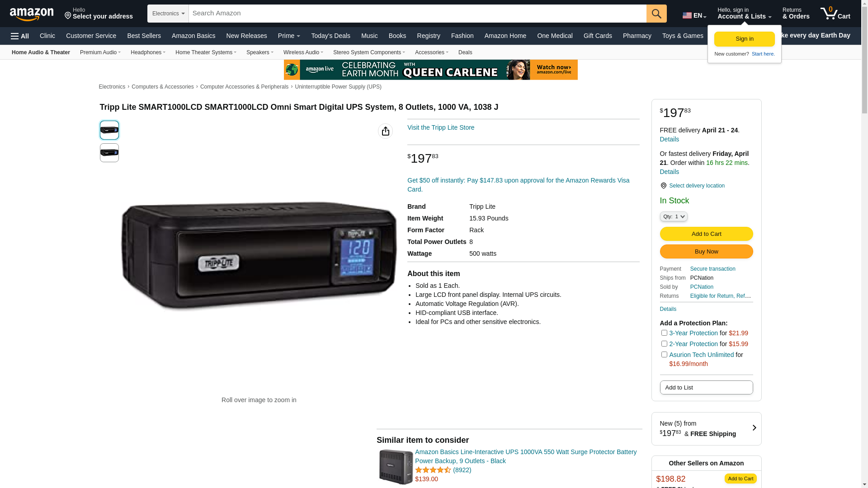Check the 3-Year Protection checkbox
Viewport: 868px width, 488px height.
(664, 333)
